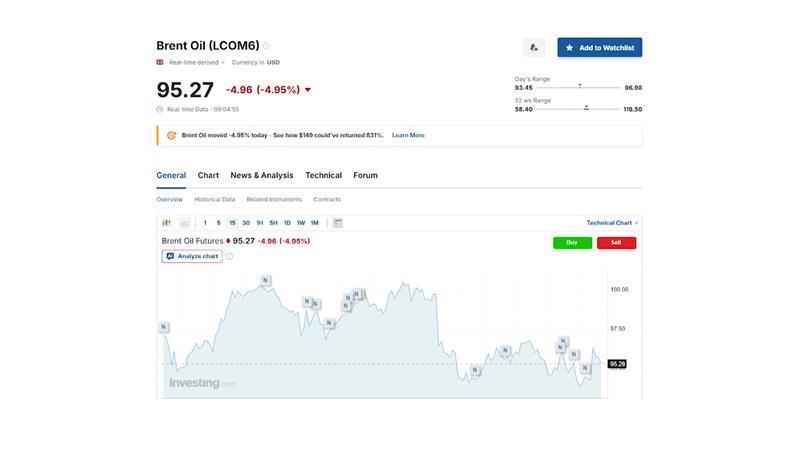
Task: Switch chart interval to 1H
Action: click(x=260, y=223)
